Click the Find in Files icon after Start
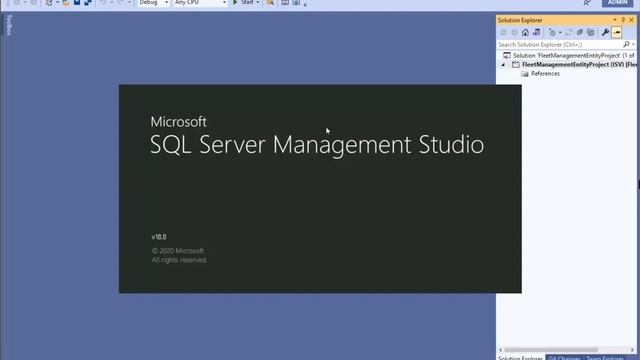 [x=270, y=2]
